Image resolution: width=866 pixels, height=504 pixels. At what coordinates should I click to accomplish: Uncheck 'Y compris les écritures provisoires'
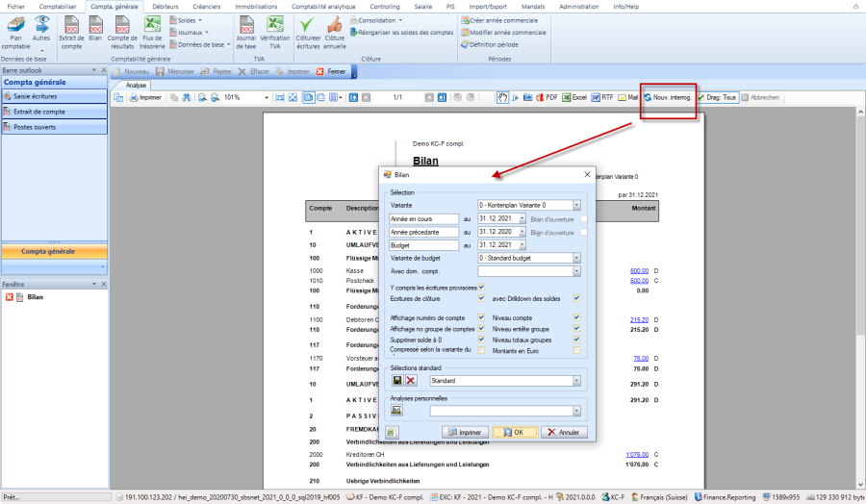481,287
